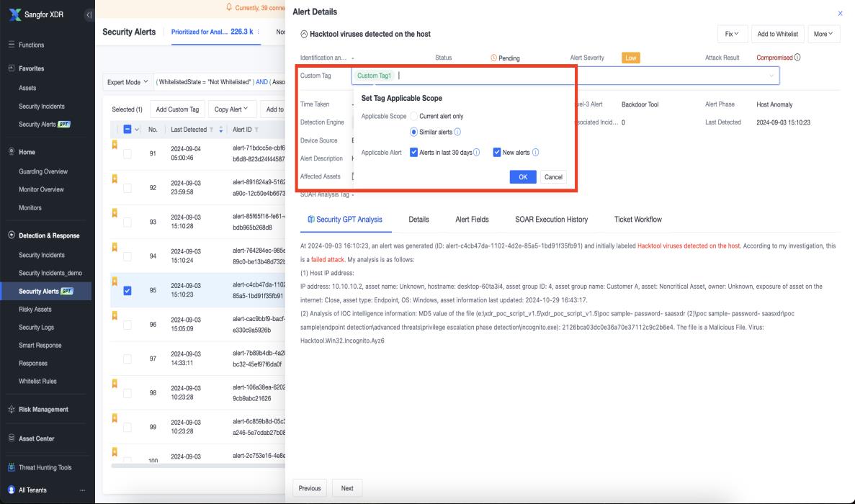Collapse alert title with the circle chevron icon
This screenshot has width=855, height=504.
coord(304,34)
